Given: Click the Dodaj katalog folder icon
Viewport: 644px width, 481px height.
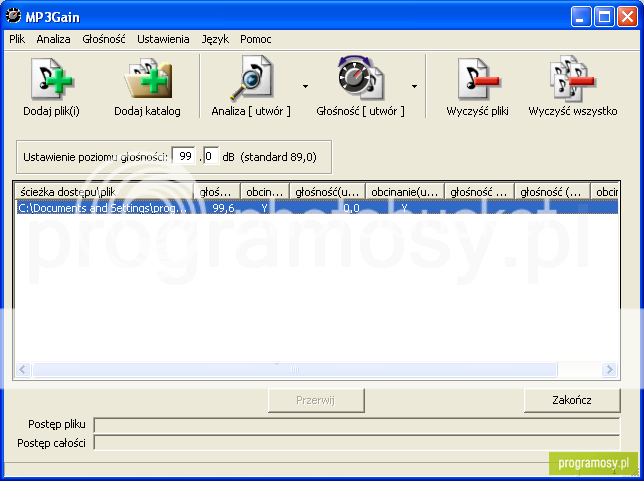Looking at the screenshot, I should point(148,78).
